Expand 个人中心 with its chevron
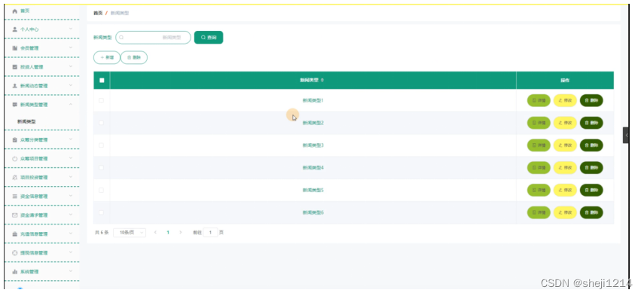The image size is (644, 296). click(71, 29)
